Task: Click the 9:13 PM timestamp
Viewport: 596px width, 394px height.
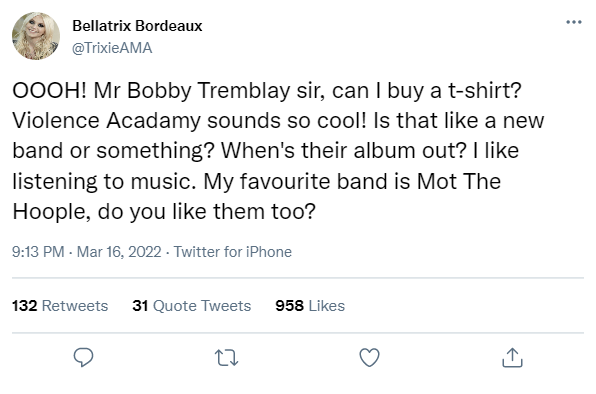Action: pos(38,252)
